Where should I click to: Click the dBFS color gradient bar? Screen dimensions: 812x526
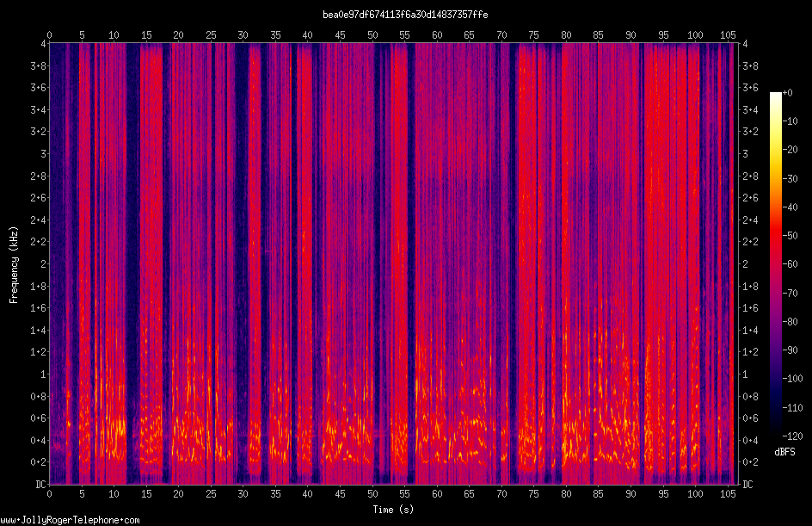(x=775, y=264)
